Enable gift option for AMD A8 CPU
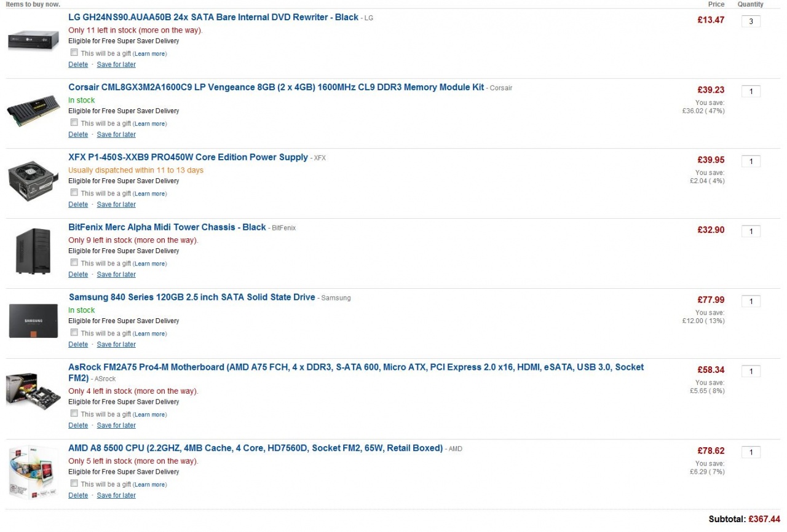Image resolution: width=787 pixels, height=532 pixels. pyautogui.click(x=74, y=483)
